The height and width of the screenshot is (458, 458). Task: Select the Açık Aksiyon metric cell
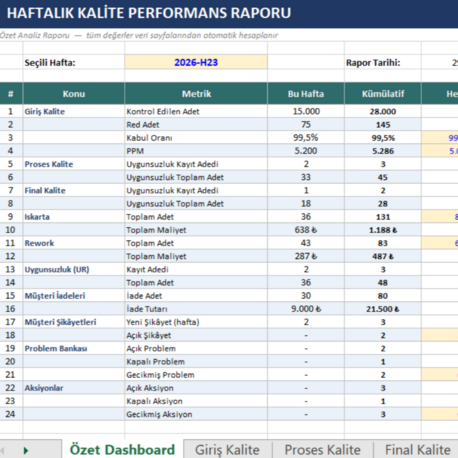196,388
